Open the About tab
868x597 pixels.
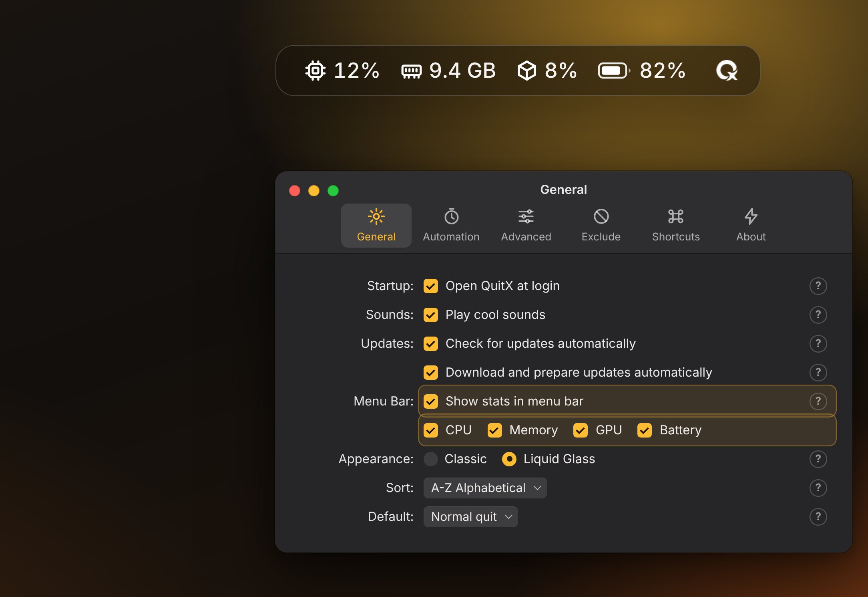point(751,226)
